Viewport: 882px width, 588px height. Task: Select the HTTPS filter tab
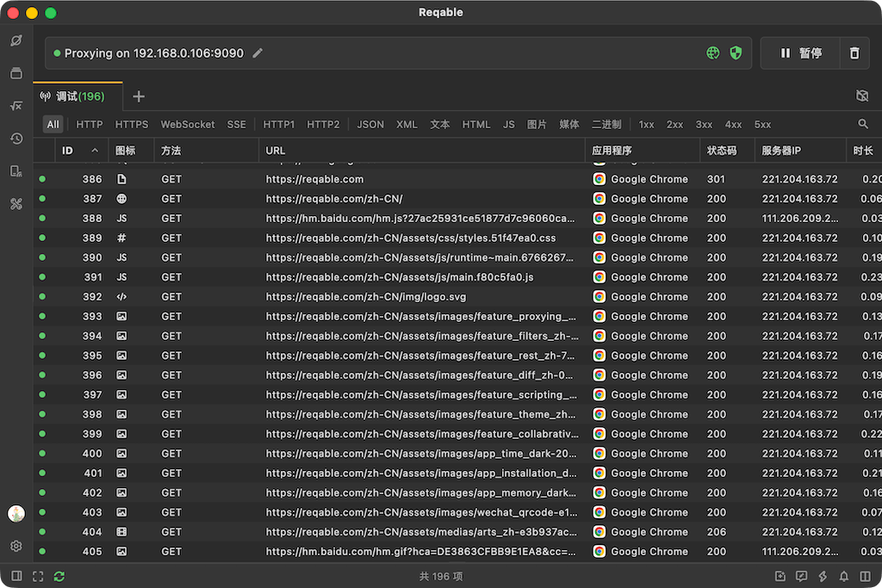coord(132,124)
